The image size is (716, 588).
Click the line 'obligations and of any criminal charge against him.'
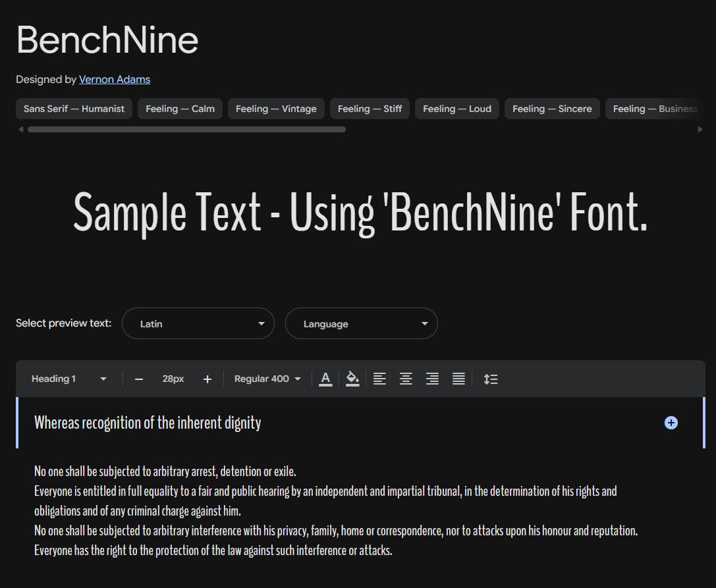(x=138, y=511)
